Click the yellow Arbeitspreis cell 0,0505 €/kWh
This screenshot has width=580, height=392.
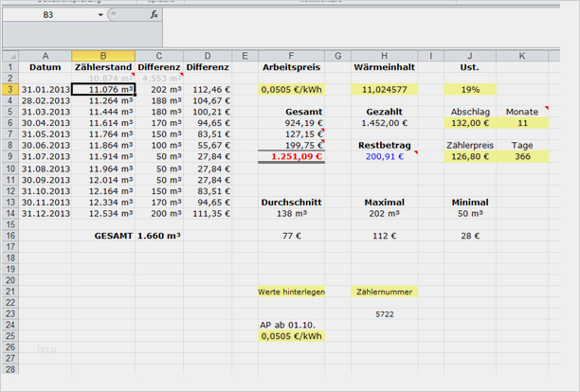click(291, 89)
